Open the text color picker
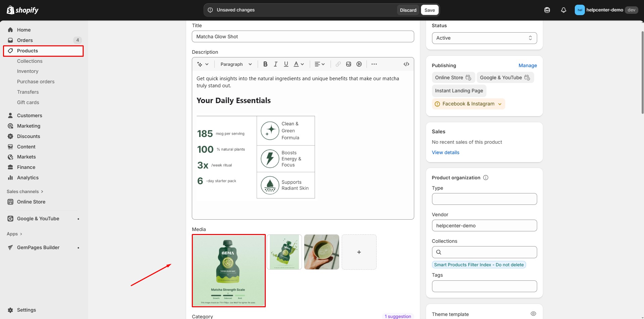This screenshot has width=644, height=319. click(298, 64)
